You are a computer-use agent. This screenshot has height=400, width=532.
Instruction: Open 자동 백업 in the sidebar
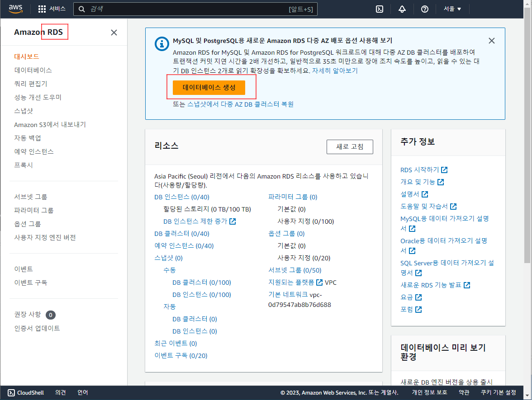click(x=28, y=138)
